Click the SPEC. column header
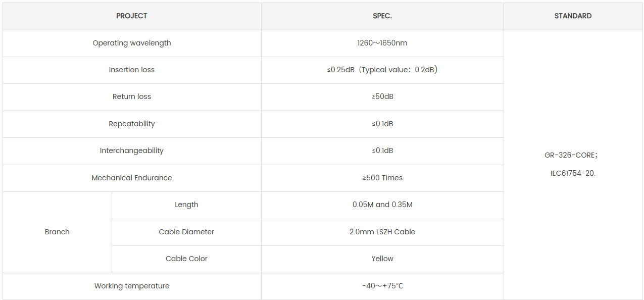Image resolution: width=644 pixels, height=300 pixels. coord(382,16)
